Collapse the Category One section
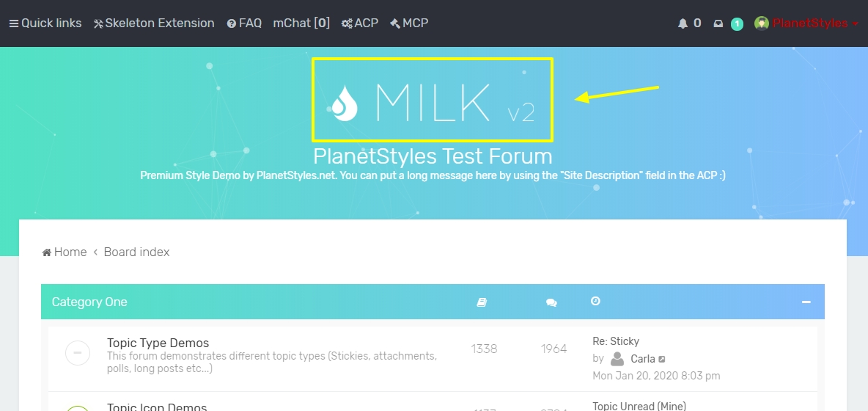The width and height of the screenshot is (868, 411). (x=806, y=302)
